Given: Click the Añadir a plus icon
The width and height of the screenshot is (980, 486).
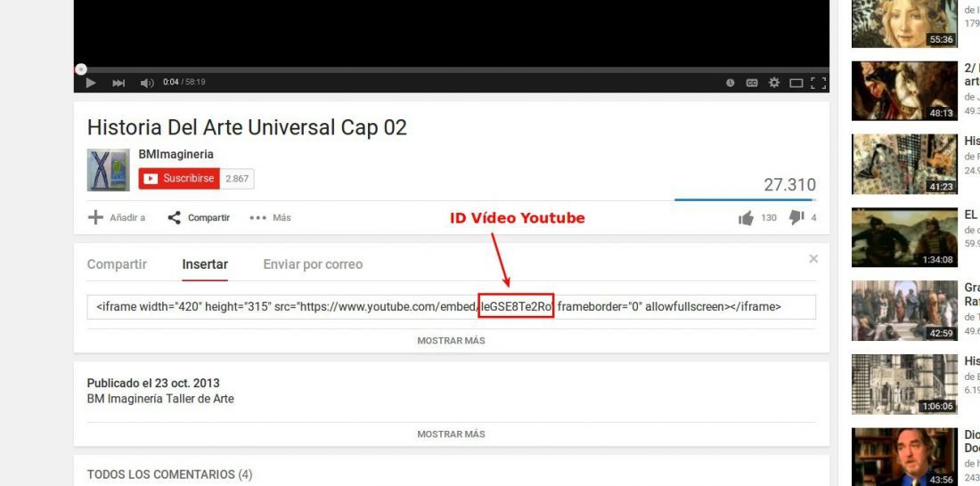Looking at the screenshot, I should pos(95,217).
